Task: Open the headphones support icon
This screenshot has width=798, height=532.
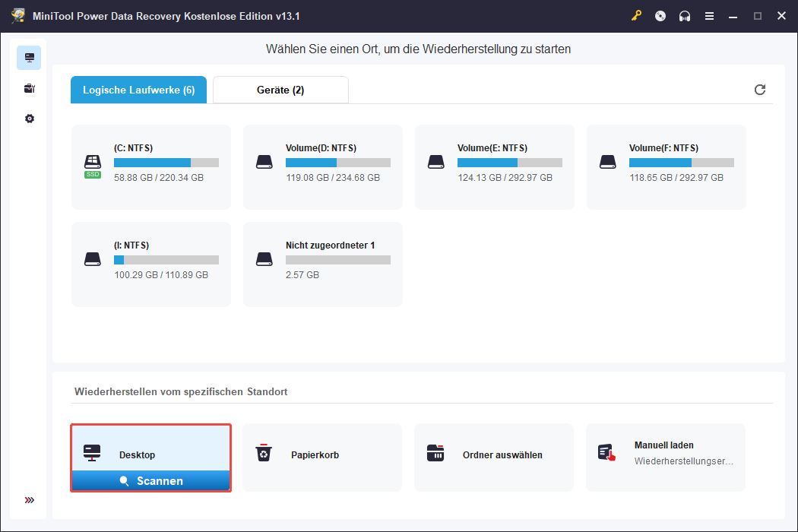Action: (x=685, y=16)
